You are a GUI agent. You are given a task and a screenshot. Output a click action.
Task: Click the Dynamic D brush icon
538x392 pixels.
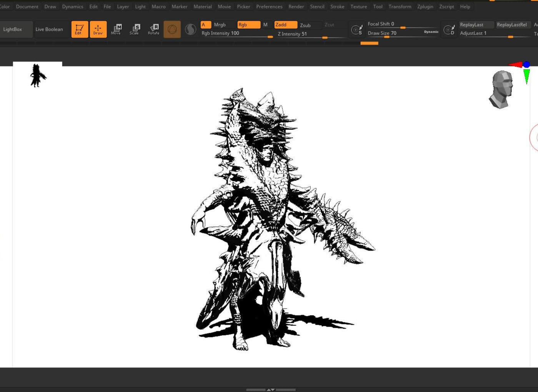(x=449, y=30)
